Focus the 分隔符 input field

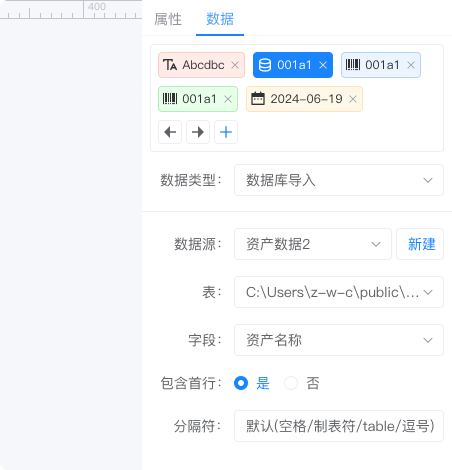(339, 426)
